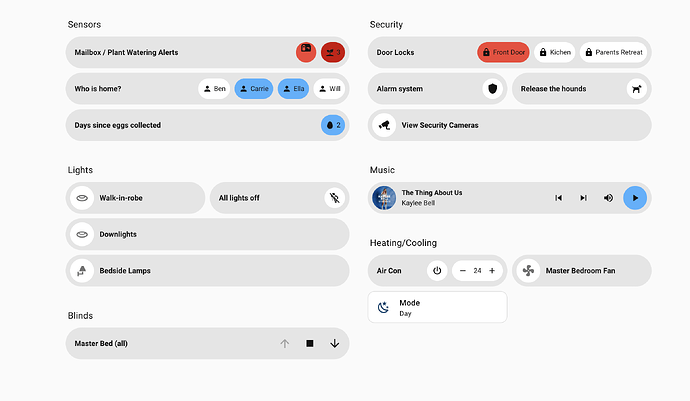Image resolution: width=690 pixels, height=401 pixels.
Task: Toggle Carrie's home presence chip
Action: 254,89
